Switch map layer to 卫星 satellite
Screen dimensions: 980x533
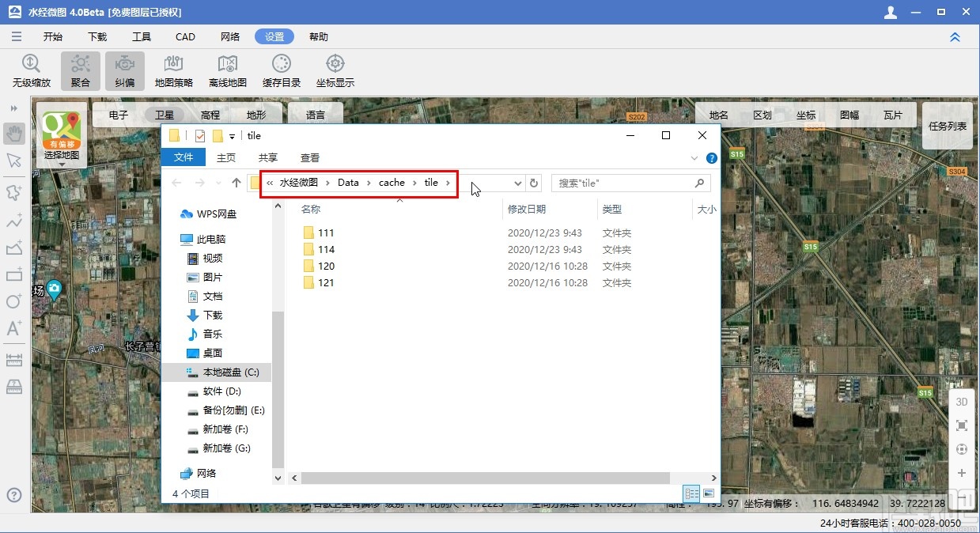pyautogui.click(x=164, y=115)
